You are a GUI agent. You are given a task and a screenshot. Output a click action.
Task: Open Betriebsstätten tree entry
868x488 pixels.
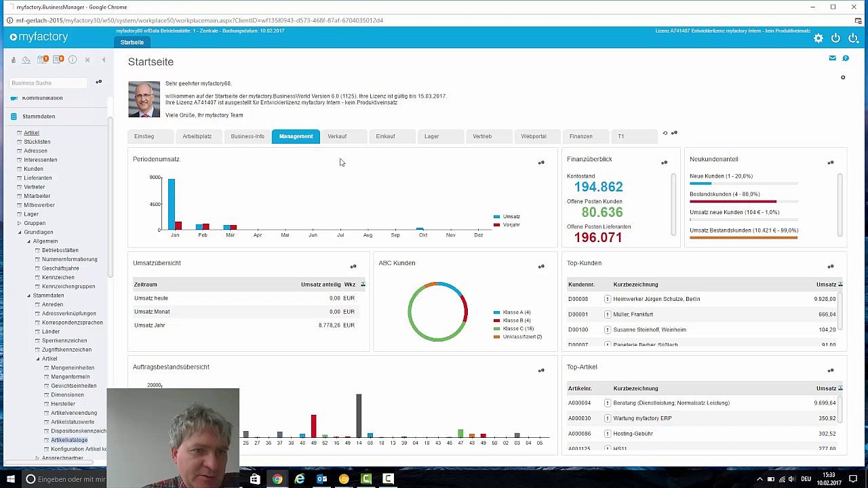(x=60, y=250)
